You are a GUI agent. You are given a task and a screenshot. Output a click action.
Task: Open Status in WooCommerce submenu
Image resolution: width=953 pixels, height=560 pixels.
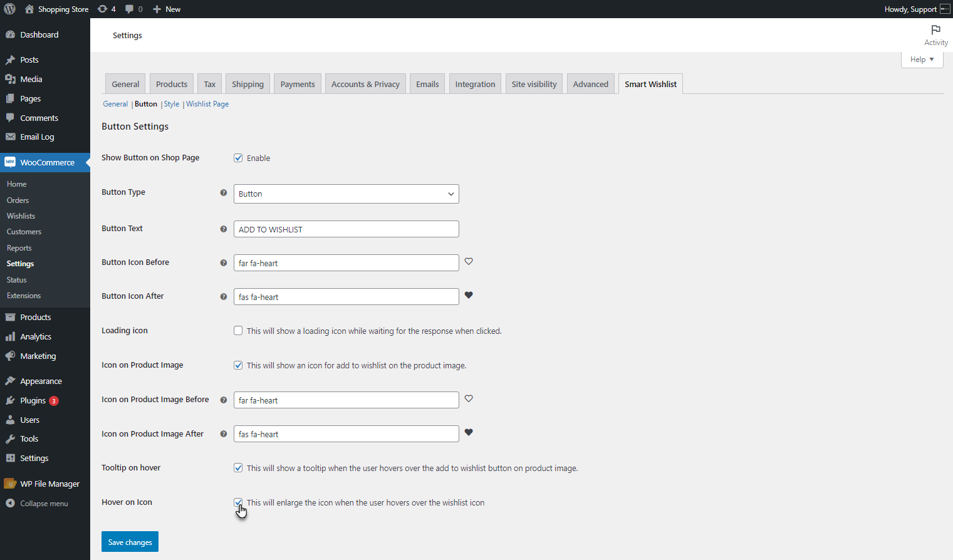pos(16,279)
